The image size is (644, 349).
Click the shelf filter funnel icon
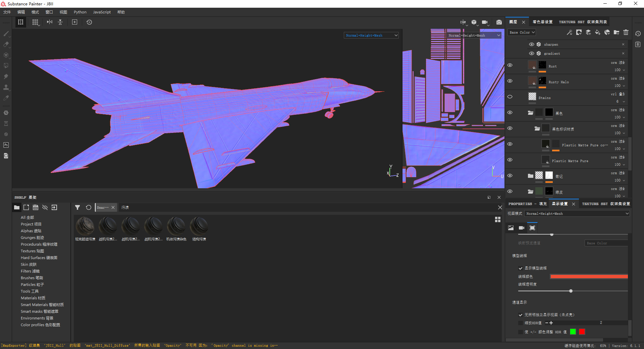[77, 207]
